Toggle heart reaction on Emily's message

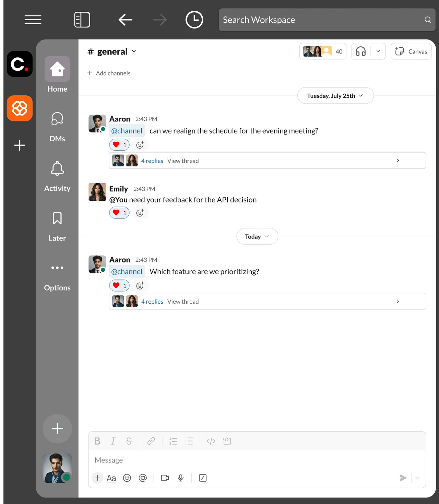point(119,213)
